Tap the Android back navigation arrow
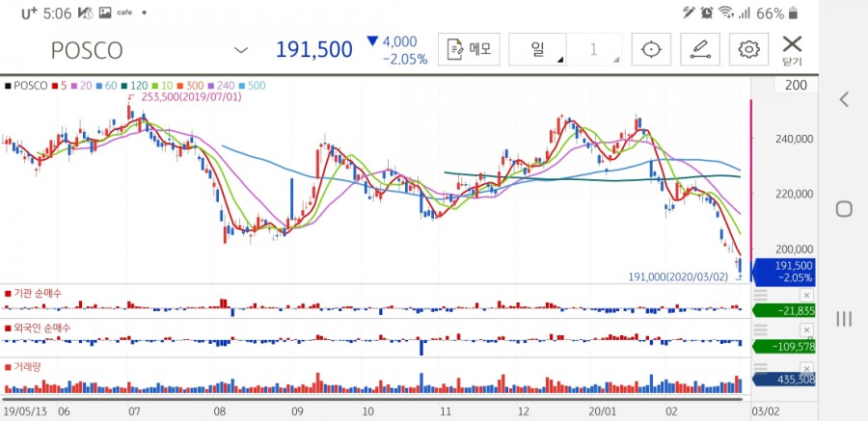 click(844, 99)
